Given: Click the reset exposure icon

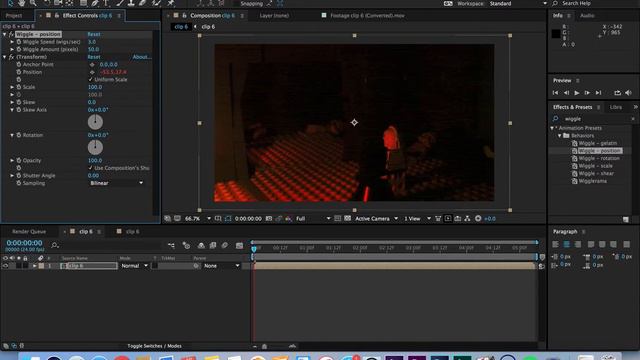Looking at the screenshot, I should (x=478, y=219).
